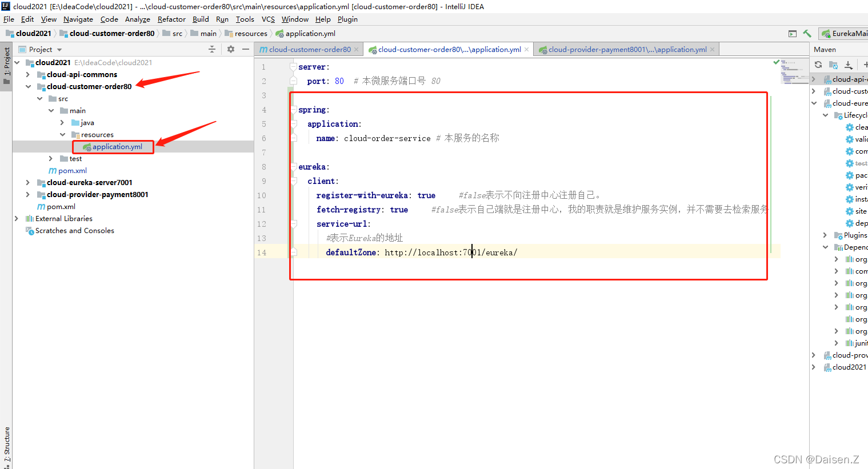Click the inspection green checkmark in editor
Image resolution: width=868 pixels, height=469 pixels.
click(x=776, y=62)
